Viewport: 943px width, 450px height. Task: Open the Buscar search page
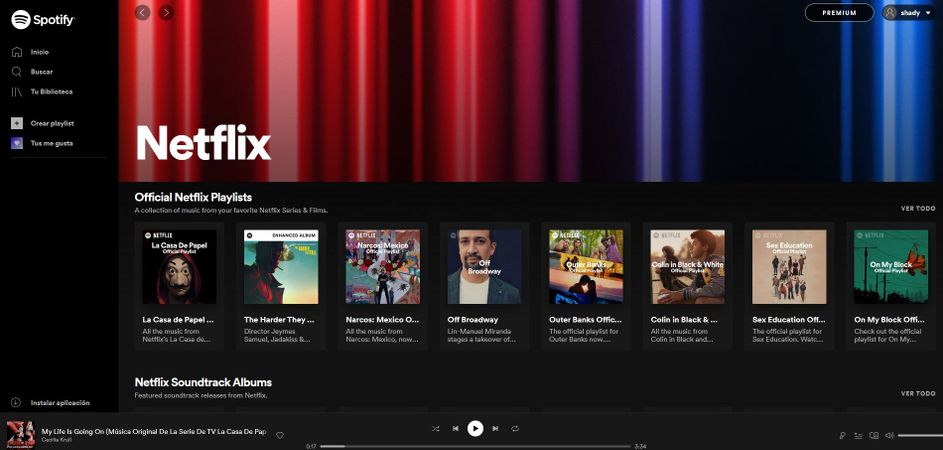pyautogui.click(x=41, y=72)
